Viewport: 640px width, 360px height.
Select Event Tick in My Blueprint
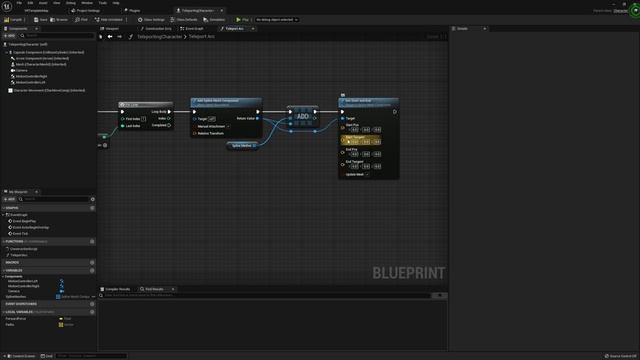click(18, 233)
